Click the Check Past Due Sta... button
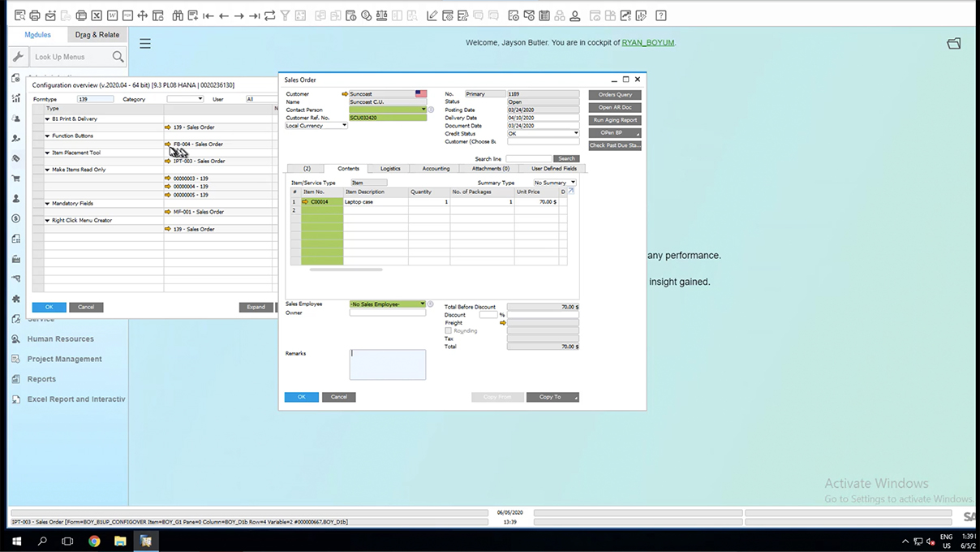 615,145
